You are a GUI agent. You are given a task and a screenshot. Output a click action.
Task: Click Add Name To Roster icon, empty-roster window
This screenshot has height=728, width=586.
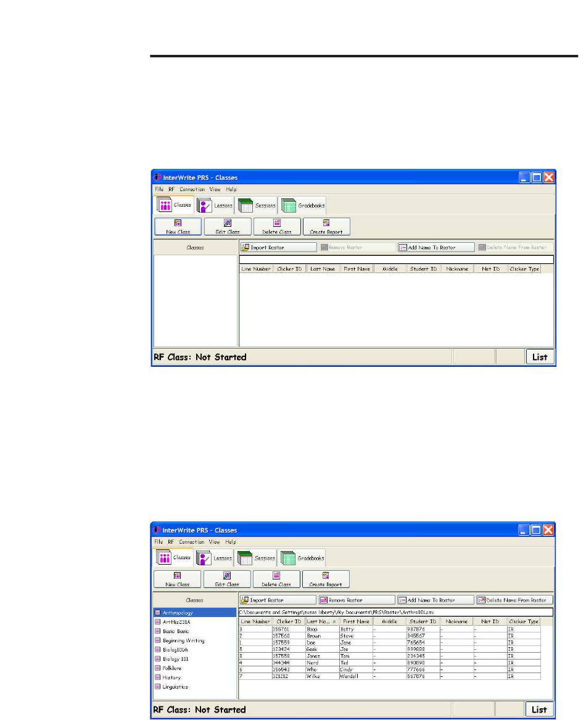(x=403, y=247)
